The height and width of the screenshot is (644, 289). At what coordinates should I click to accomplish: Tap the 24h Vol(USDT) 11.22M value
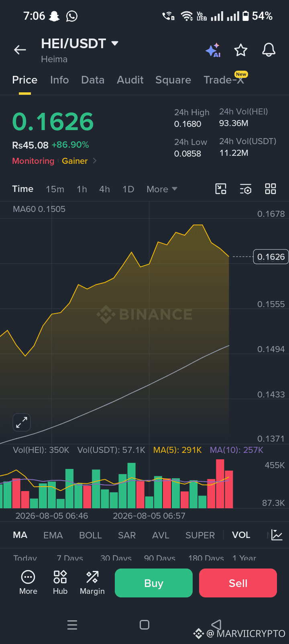click(x=234, y=153)
